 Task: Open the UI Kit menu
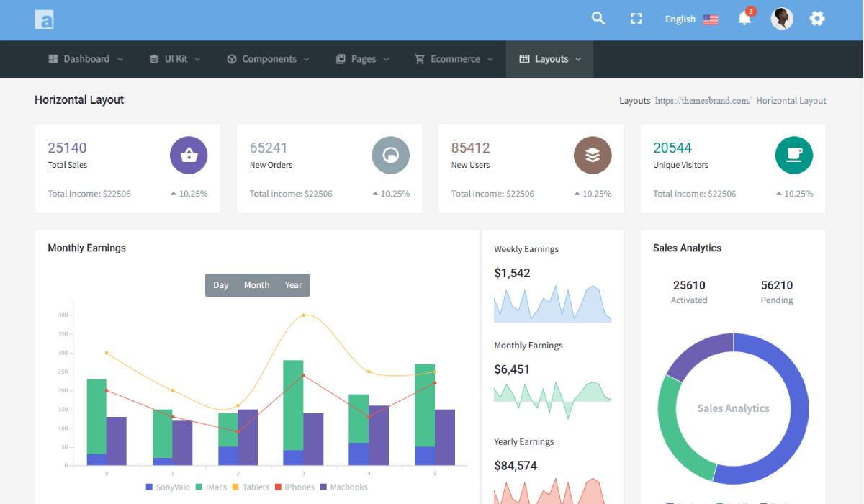[175, 59]
